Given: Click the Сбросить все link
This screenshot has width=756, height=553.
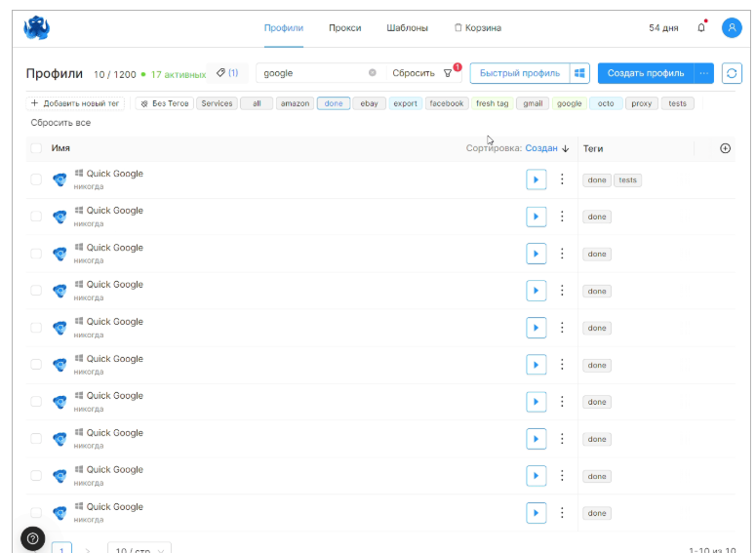Looking at the screenshot, I should click(60, 123).
